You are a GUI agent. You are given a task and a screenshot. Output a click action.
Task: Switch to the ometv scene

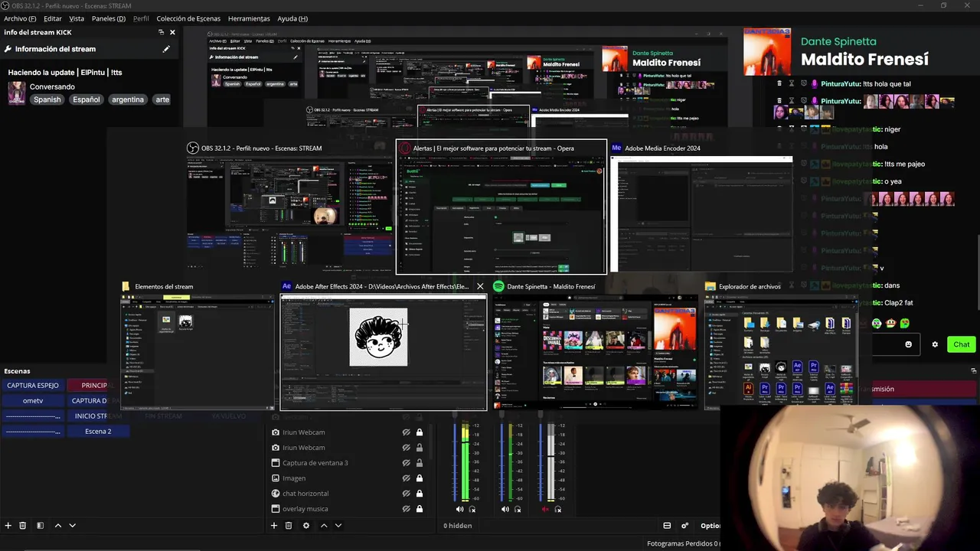[x=33, y=401]
